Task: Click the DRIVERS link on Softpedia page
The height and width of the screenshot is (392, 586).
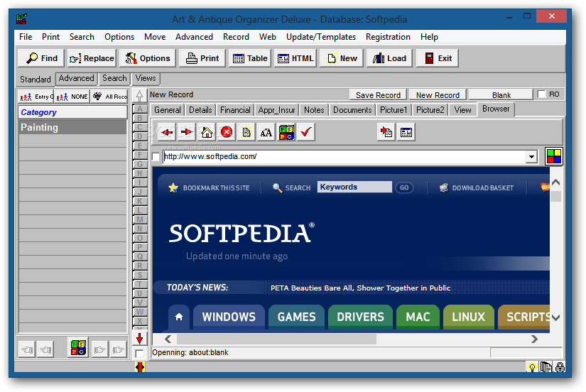Action: 360,317
